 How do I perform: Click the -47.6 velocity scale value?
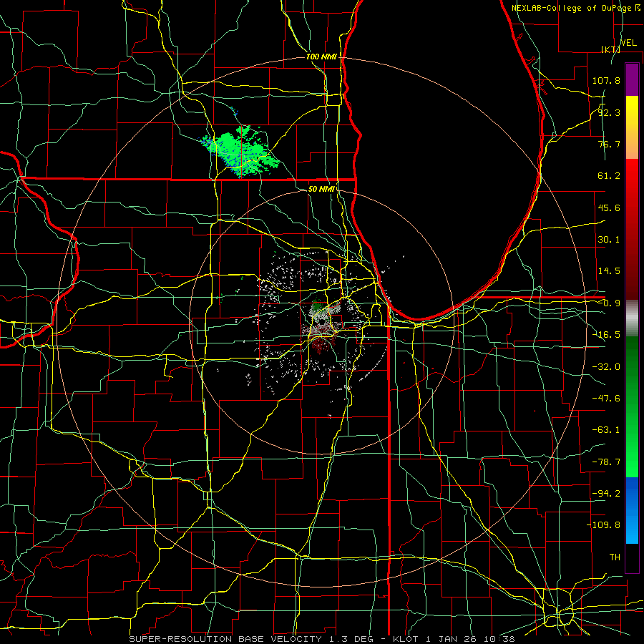point(606,399)
